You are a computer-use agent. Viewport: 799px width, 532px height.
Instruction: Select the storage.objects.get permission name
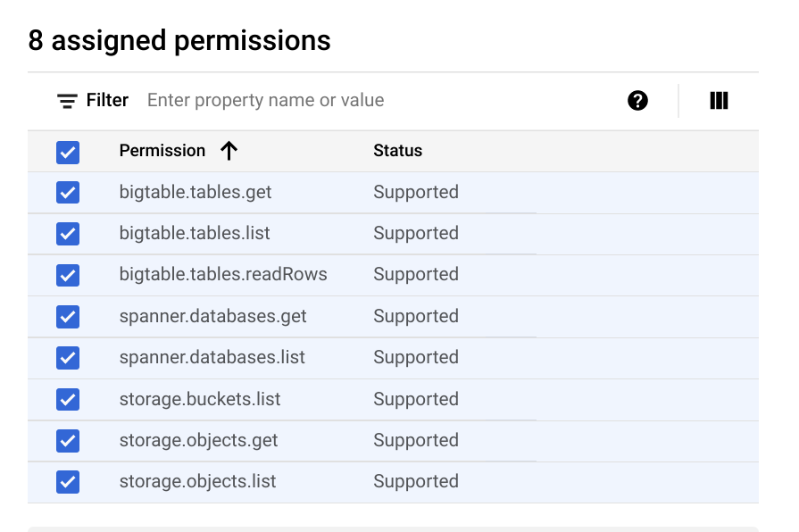[198, 441]
